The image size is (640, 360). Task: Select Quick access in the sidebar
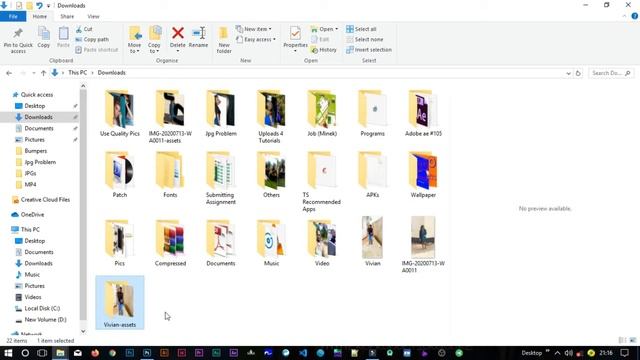coord(37,95)
